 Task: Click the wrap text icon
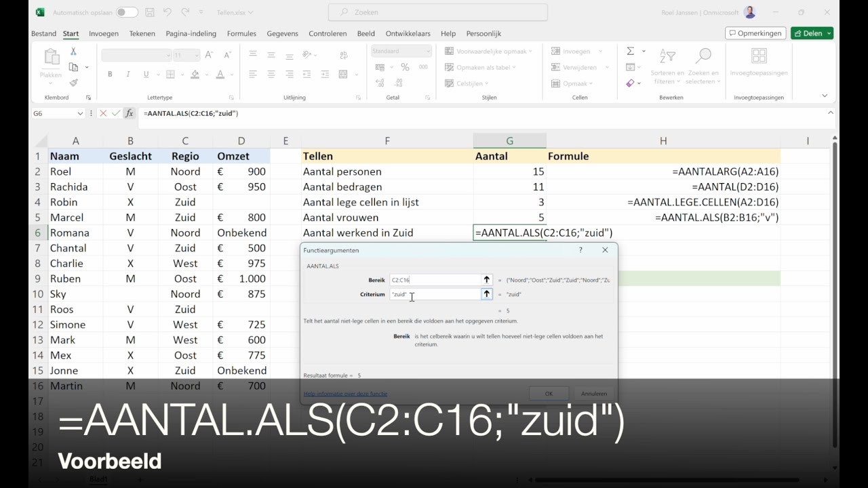(x=343, y=55)
